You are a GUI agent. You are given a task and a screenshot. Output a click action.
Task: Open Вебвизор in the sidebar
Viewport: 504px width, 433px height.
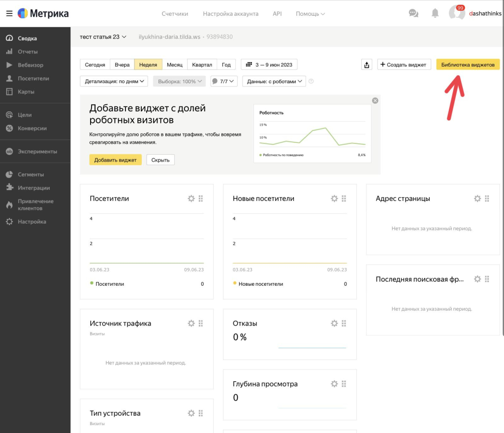coord(31,65)
